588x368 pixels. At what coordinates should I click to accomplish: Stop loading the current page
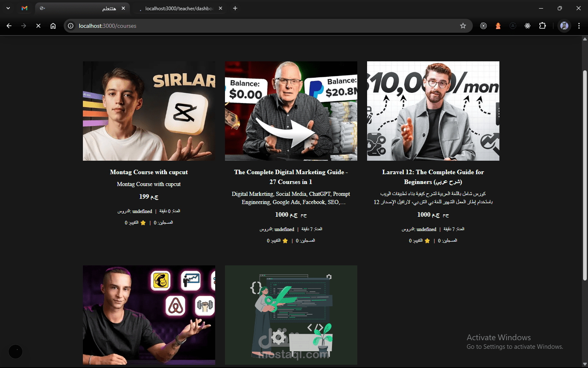click(38, 26)
